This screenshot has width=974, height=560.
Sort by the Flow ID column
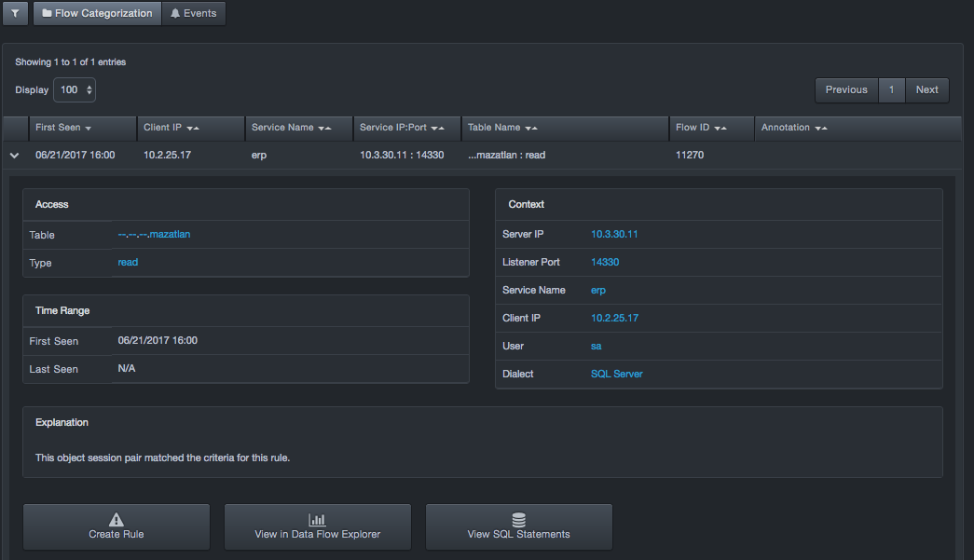(701, 128)
